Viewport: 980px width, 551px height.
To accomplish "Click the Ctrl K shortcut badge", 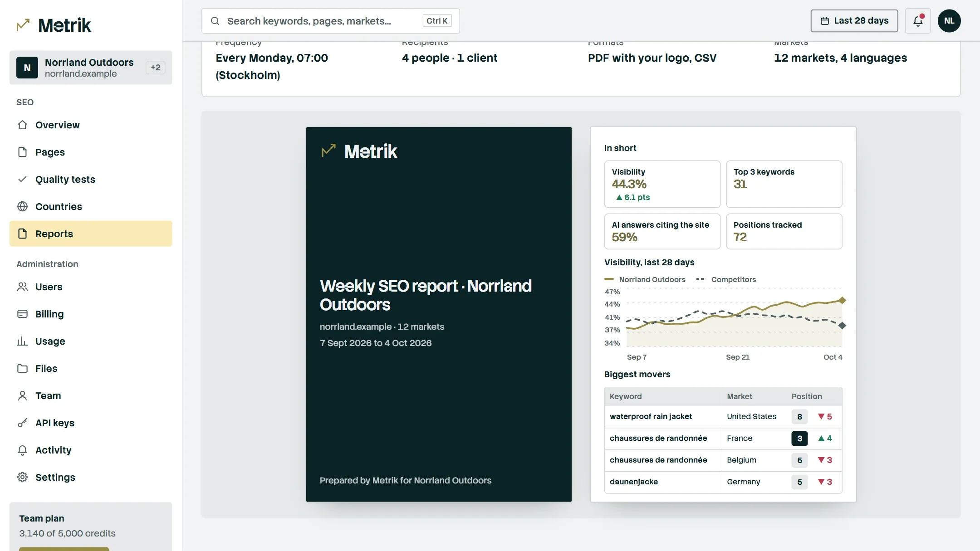I will [437, 21].
